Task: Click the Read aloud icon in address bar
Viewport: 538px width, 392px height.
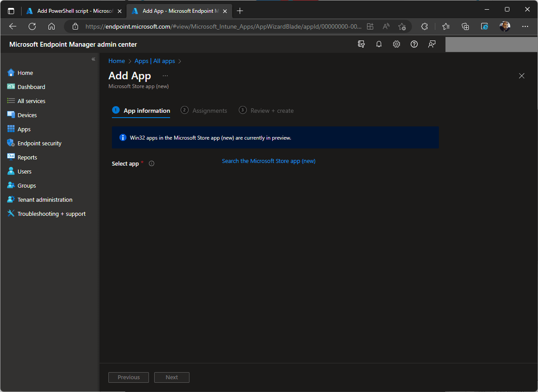Action: (x=386, y=26)
